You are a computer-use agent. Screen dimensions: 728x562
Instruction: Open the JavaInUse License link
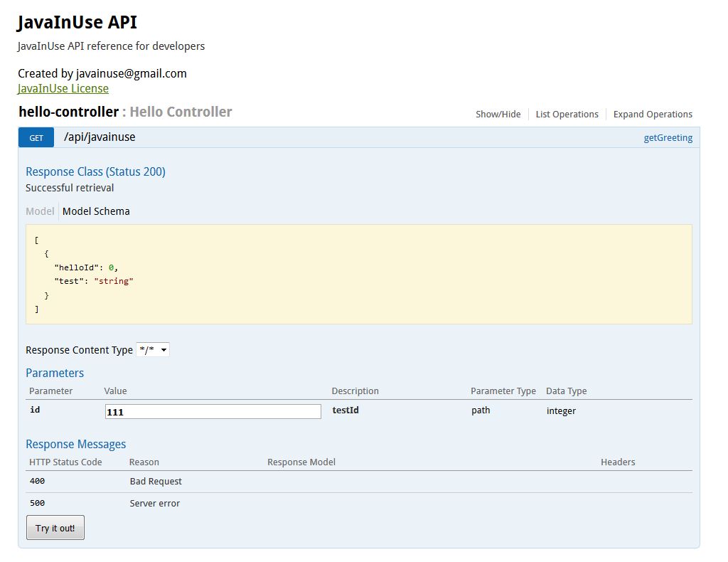63,88
